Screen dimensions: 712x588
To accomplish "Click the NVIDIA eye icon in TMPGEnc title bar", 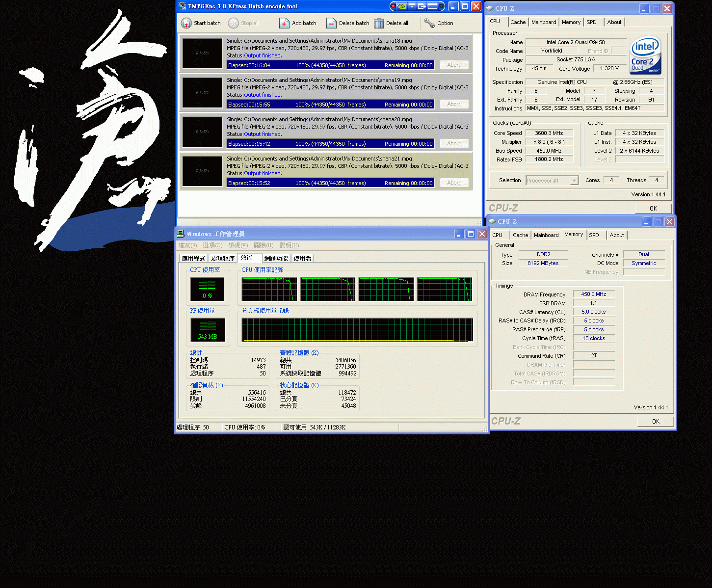I will coord(402,6).
